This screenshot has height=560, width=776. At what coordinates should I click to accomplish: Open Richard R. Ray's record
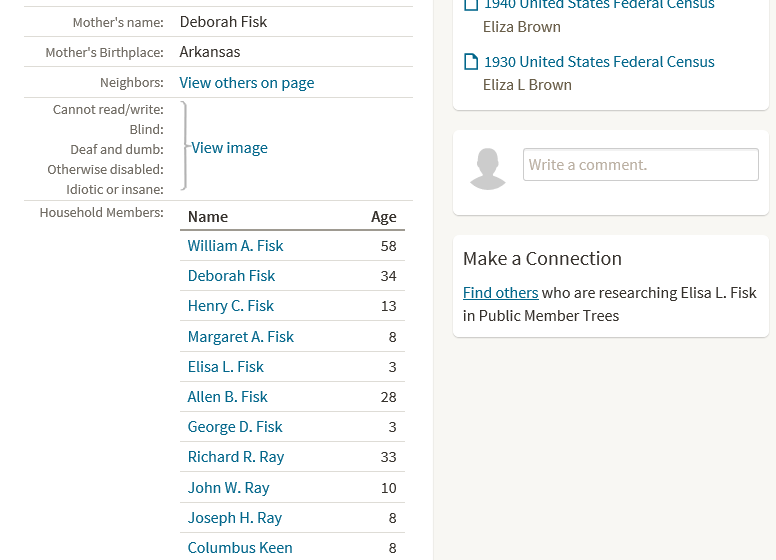click(x=236, y=457)
